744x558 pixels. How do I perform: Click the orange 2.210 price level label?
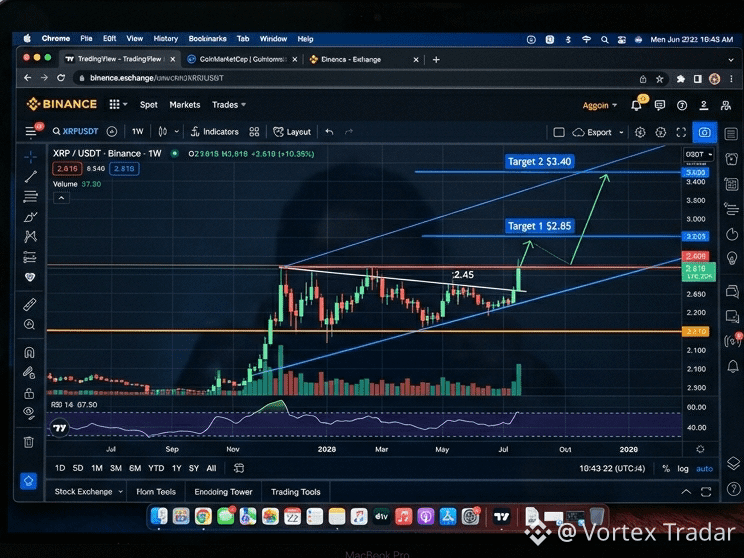point(695,331)
